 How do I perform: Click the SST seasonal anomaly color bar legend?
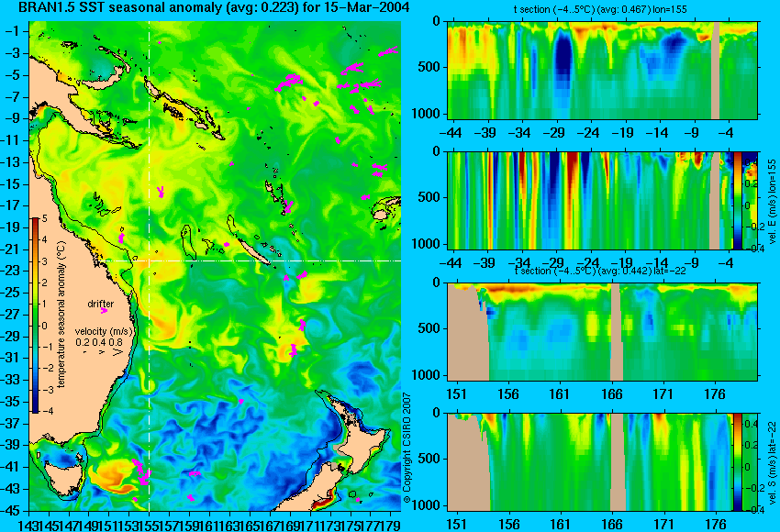36,315
